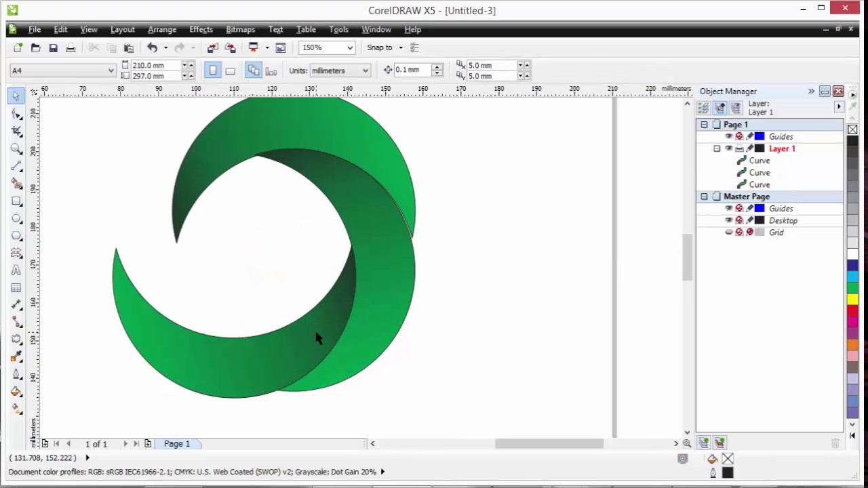The height and width of the screenshot is (488, 868).
Task: Click the Snap to button
Action: (380, 47)
